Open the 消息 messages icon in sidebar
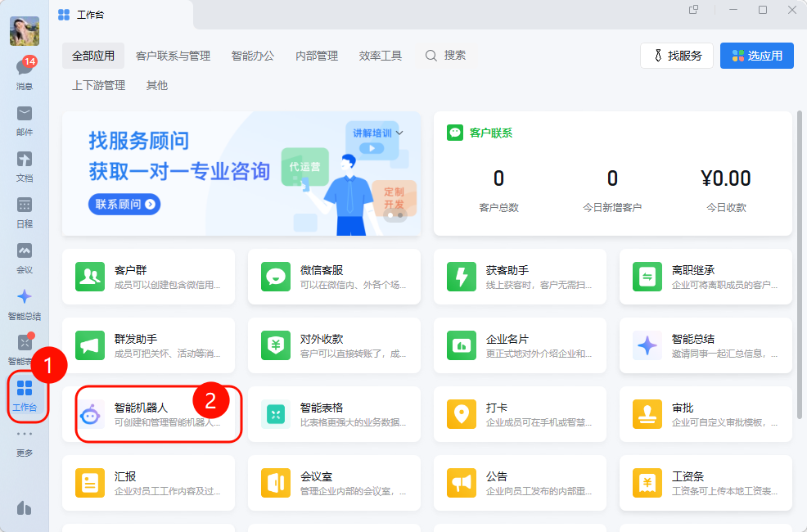Viewport: 807px width, 532px height. pos(25,67)
